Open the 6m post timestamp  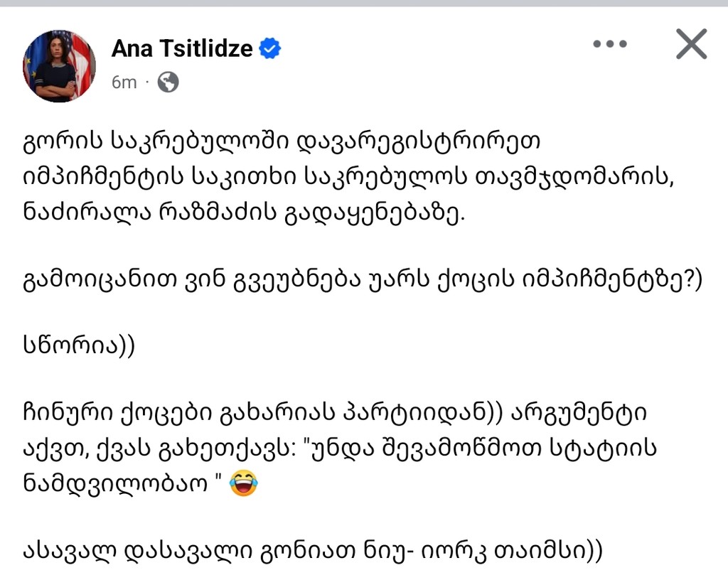tap(124, 82)
